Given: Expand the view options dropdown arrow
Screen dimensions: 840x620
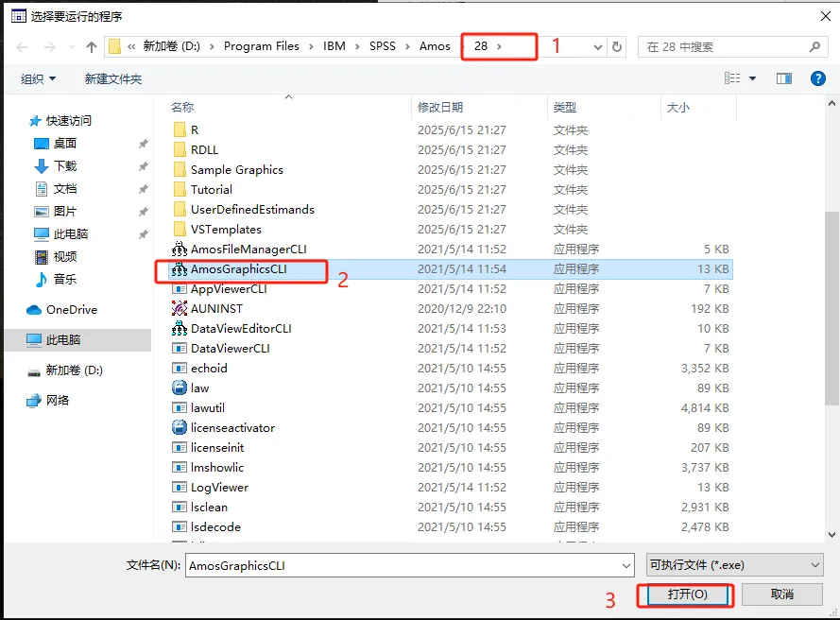Looking at the screenshot, I should 752,78.
